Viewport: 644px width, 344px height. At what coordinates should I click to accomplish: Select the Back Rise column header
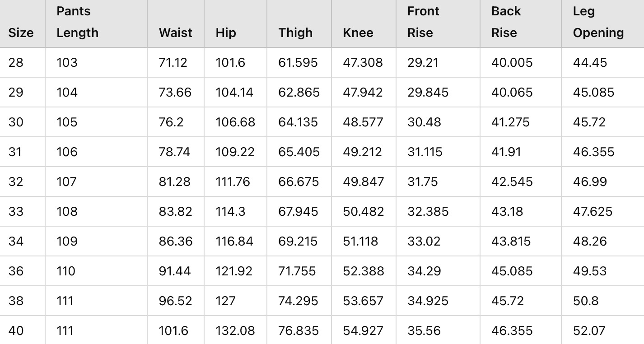506,22
